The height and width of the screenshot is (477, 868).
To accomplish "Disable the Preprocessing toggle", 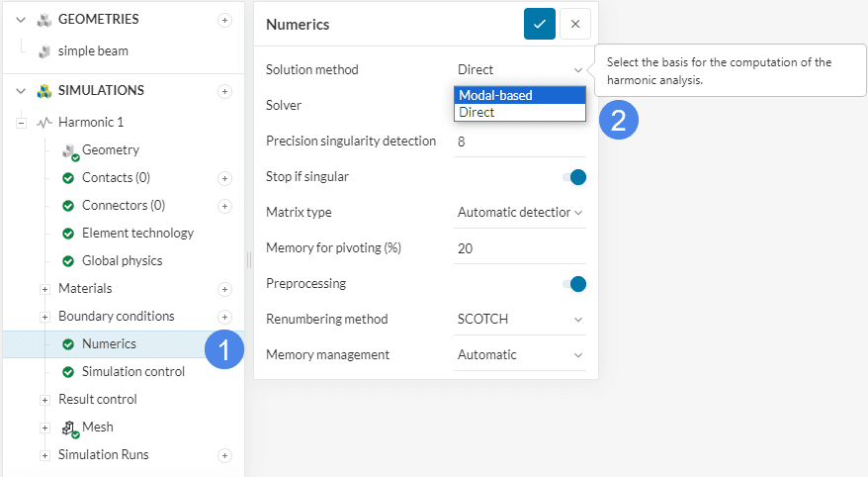I will point(573,284).
